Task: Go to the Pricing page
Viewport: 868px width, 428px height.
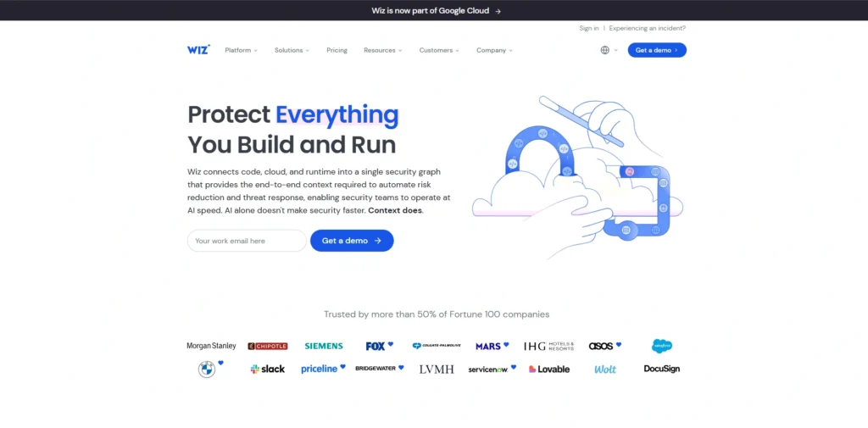Action: [337, 50]
